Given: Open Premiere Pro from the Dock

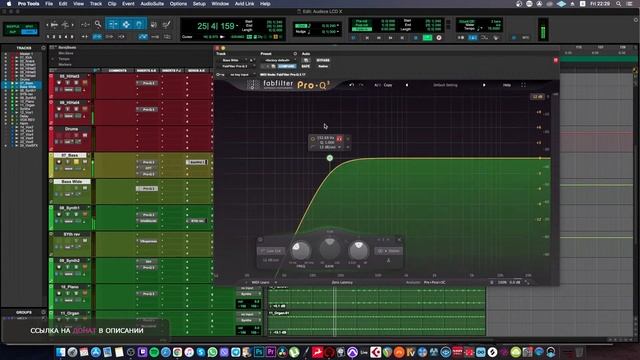Looking at the screenshot, I should coord(271,352).
